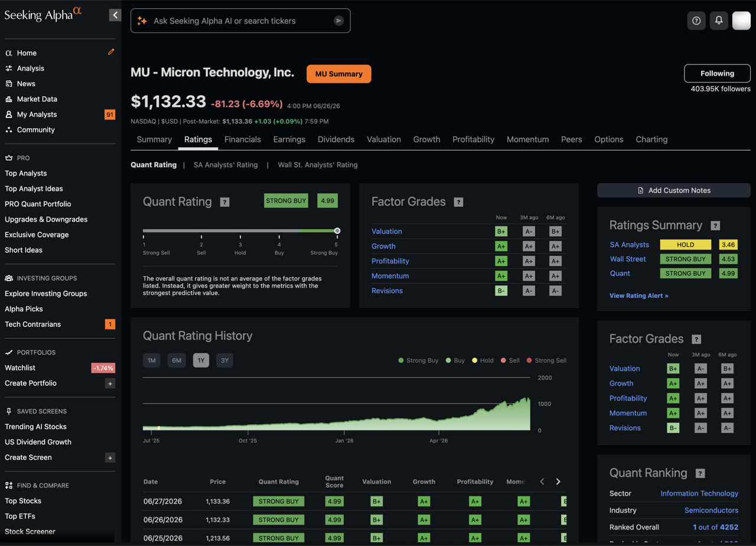
Task: Toggle Strong Sell series in chart legend
Action: 546,360
